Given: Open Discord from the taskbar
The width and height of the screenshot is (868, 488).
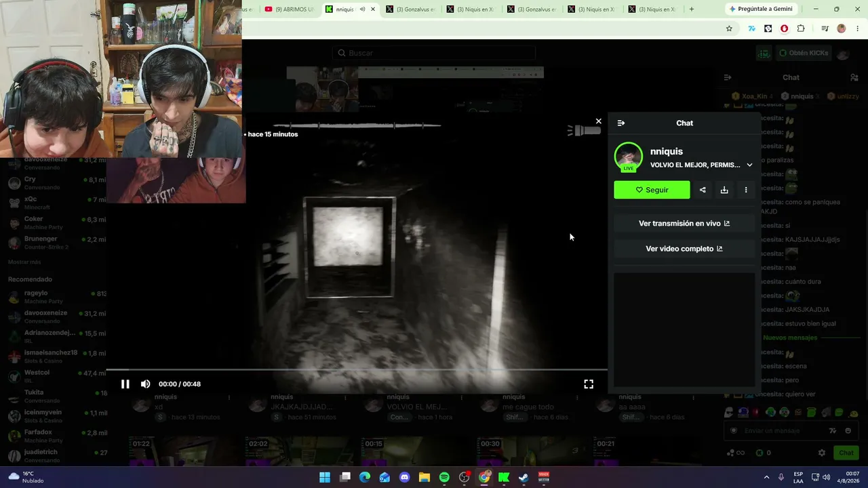Looking at the screenshot, I should 405,477.
